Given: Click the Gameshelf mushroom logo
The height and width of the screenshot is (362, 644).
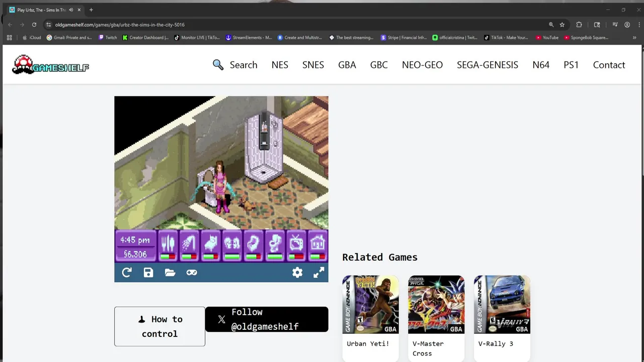Looking at the screenshot, I should [50, 65].
